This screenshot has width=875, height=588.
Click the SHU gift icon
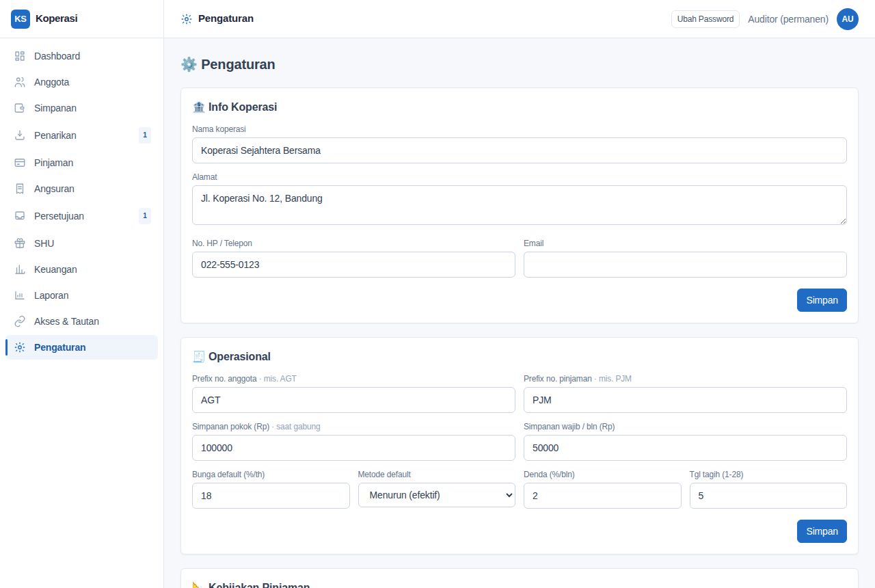pos(20,243)
